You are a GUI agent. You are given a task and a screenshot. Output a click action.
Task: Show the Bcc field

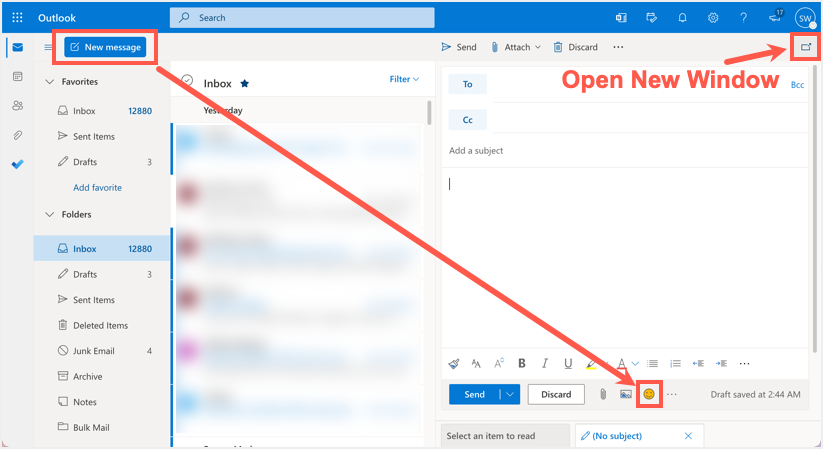(797, 85)
